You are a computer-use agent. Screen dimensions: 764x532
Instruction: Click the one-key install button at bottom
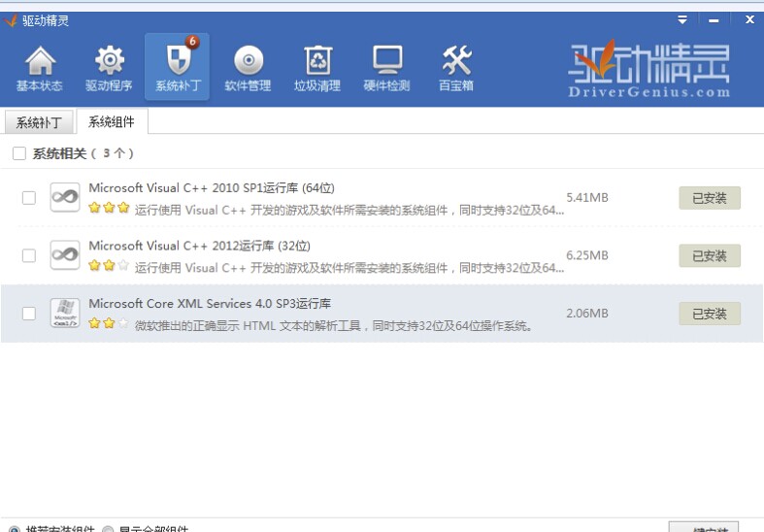pyautogui.click(x=704, y=527)
